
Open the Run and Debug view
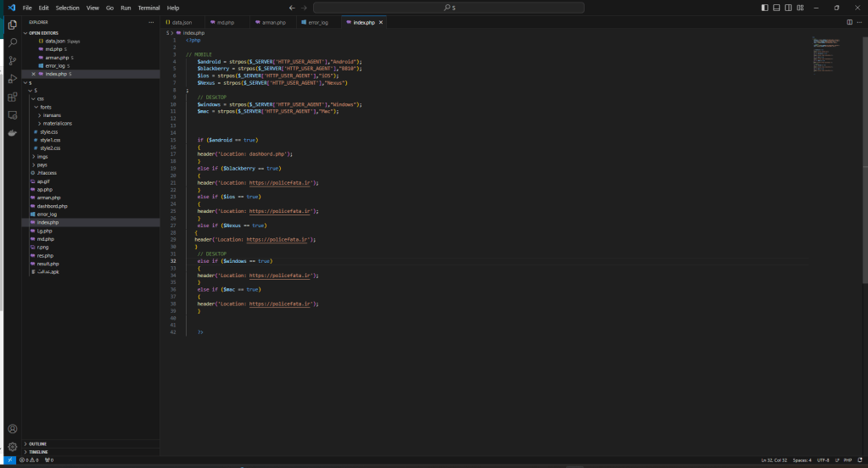(13, 78)
